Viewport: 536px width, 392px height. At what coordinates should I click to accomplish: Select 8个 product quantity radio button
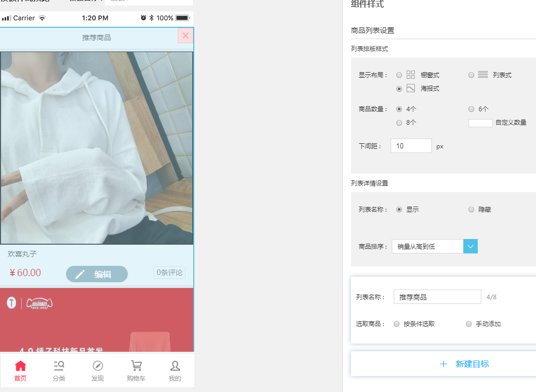(x=399, y=123)
